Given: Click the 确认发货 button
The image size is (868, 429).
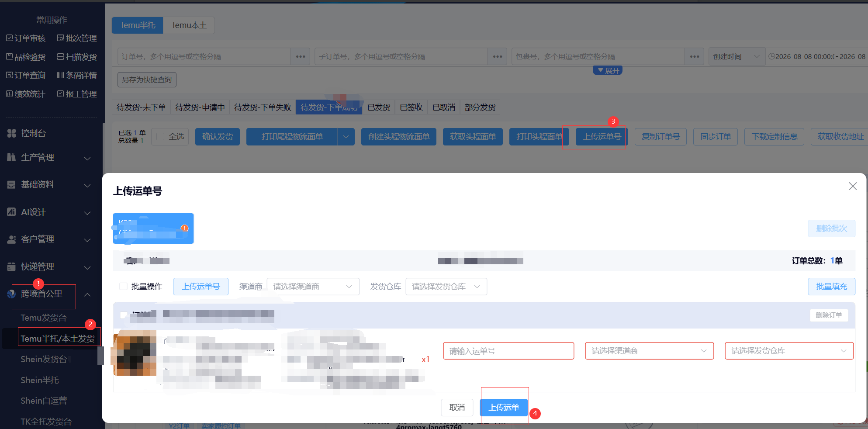Looking at the screenshot, I should coord(218,137).
